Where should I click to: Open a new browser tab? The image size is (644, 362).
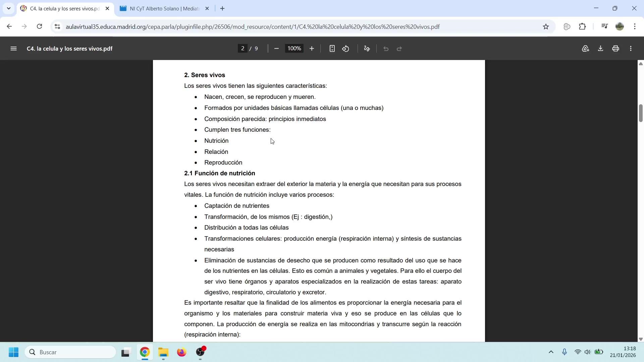pyautogui.click(x=222, y=9)
